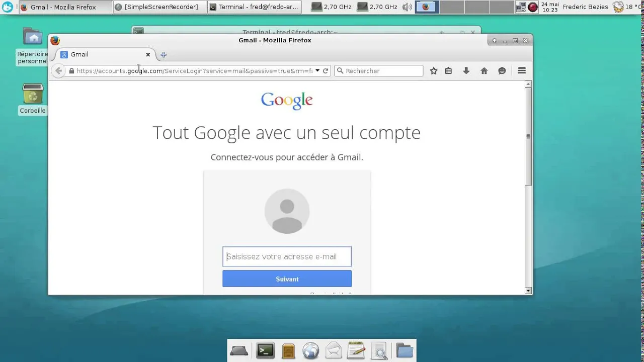Click the weather icon in the panel
This screenshot has height=362, width=644.
[x=618, y=7]
